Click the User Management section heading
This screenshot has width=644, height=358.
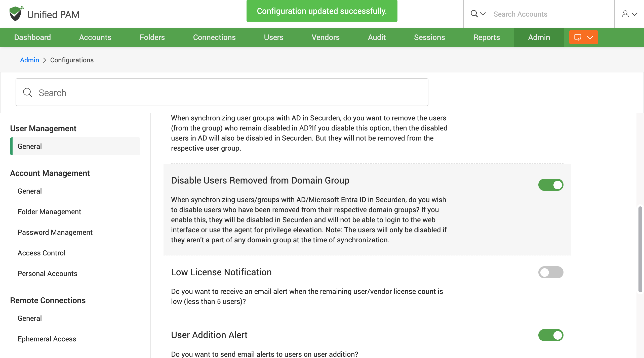[x=43, y=128]
